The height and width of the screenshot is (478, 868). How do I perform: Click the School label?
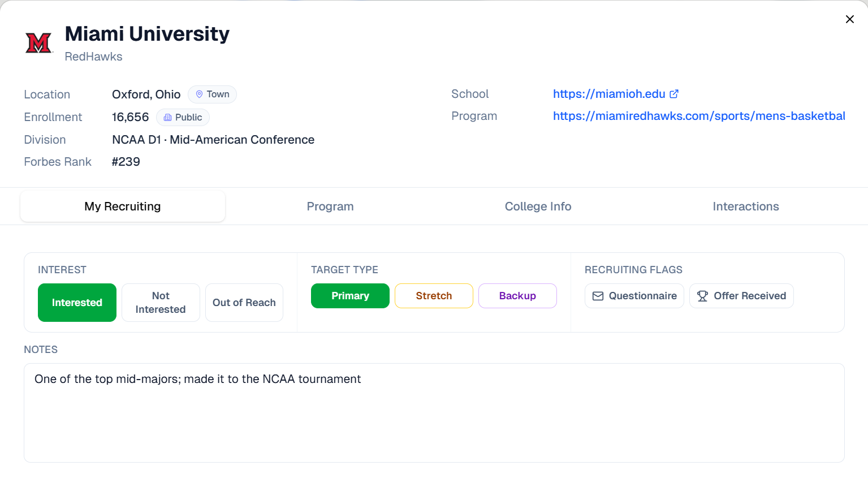(x=470, y=94)
